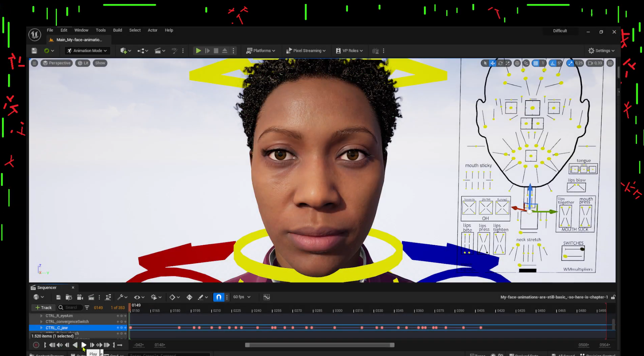Open the File menu
This screenshot has width=644, height=356.
tap(50, 30)
